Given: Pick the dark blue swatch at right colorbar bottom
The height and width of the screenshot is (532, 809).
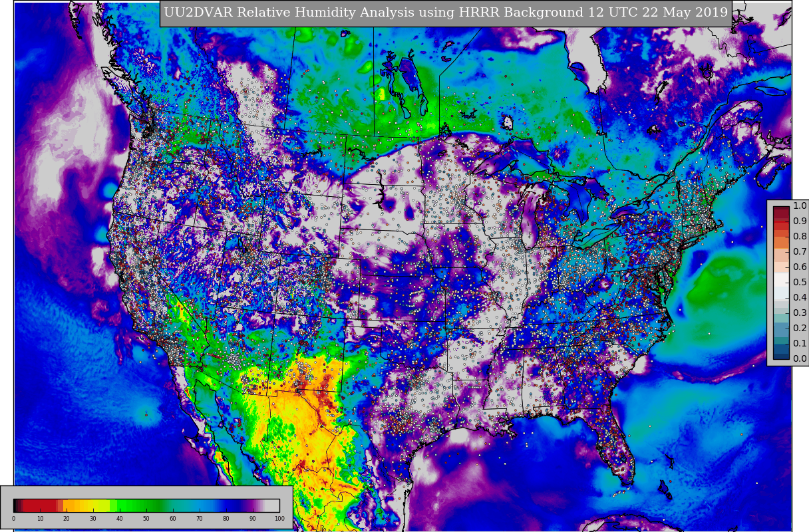Looking at the screenshot, I should pos(781,355).
